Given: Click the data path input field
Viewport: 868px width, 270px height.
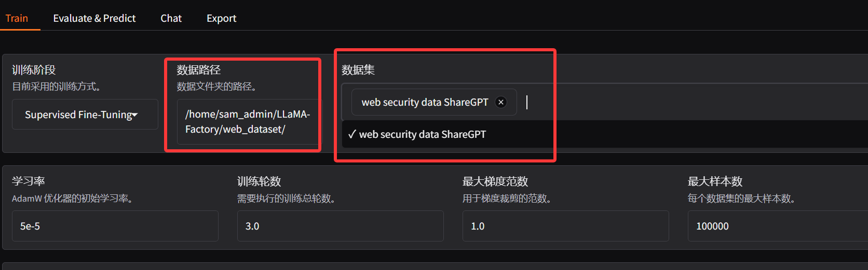Looking at the screenshot, I should coord(248,122).
